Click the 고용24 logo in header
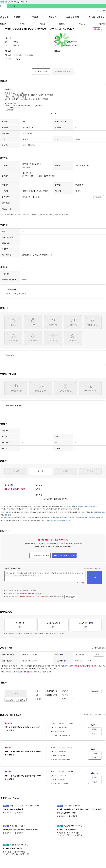This screenshot has height=868, width=106. point(4,17)
